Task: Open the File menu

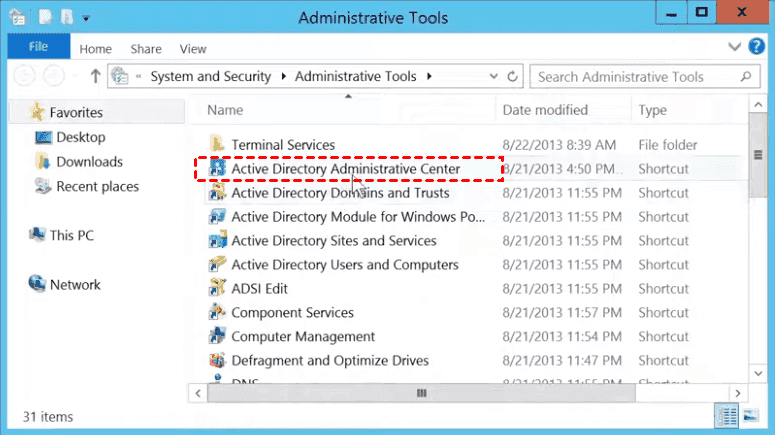Action: click(38, 49)
